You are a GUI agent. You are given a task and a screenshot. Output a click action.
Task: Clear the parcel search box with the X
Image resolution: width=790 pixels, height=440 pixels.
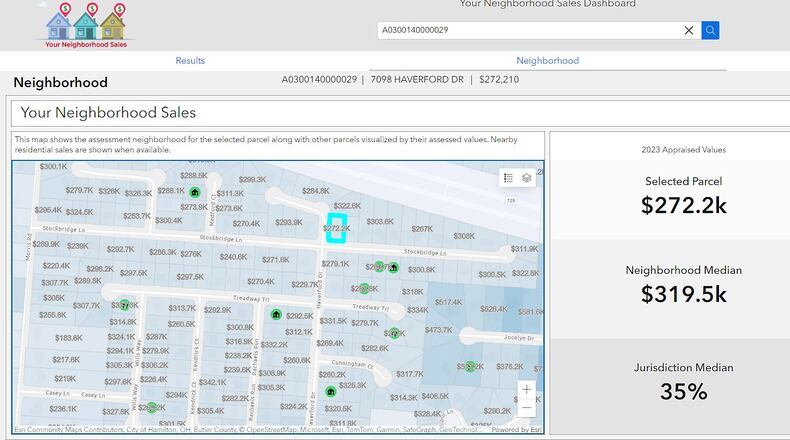(x=689, y=30)
